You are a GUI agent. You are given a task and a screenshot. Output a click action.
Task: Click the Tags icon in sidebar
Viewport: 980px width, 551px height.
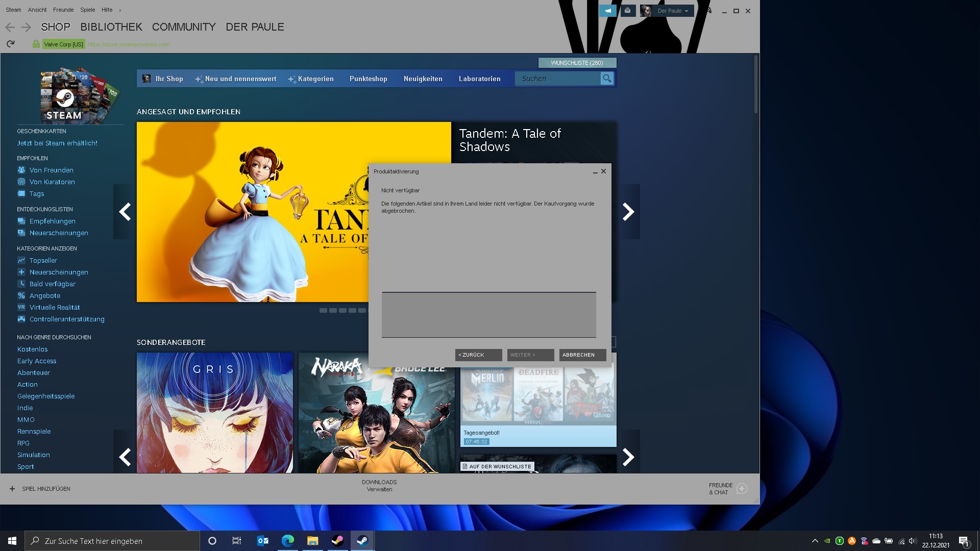(x=21, y=193)
